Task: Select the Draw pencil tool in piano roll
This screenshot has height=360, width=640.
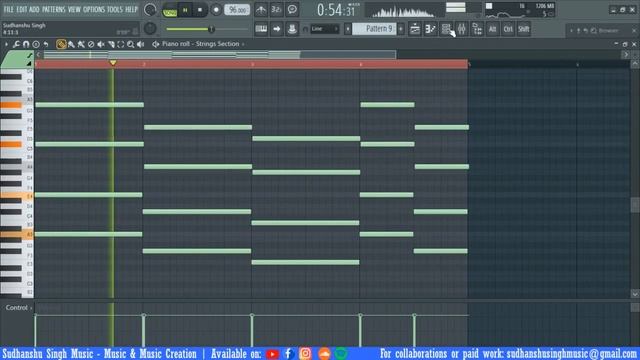Action: (61, 44)
